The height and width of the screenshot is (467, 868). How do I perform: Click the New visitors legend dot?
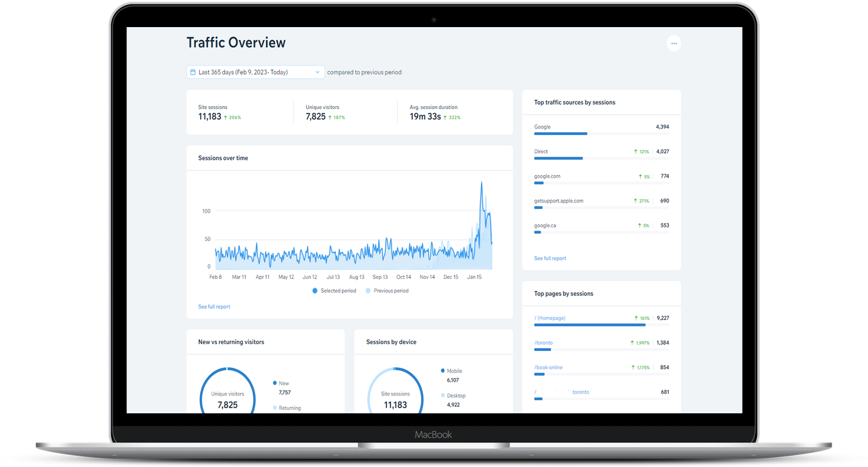[275, 383]
